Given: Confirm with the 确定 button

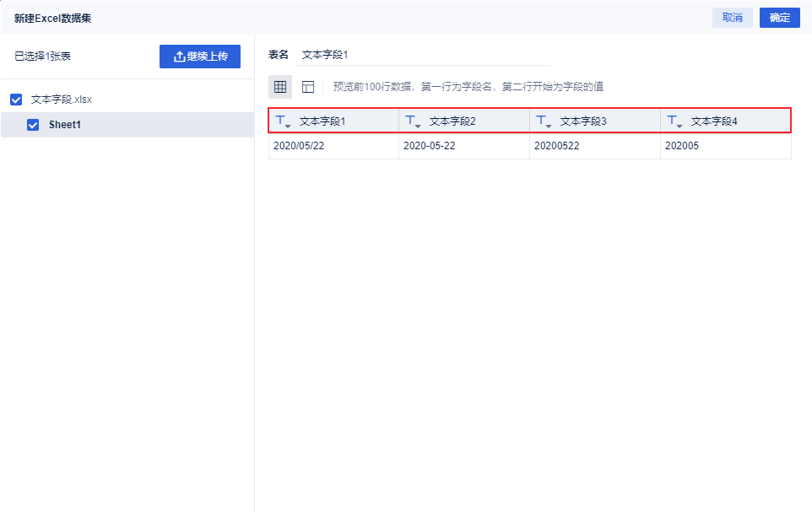Looking at the screenshot, I should click(779, 18).
